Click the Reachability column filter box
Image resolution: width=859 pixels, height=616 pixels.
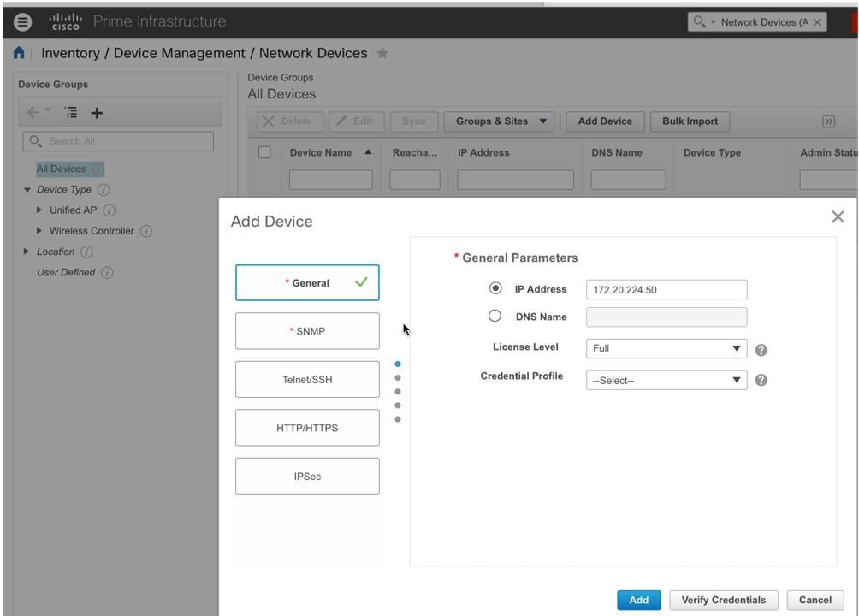[415, 180]
